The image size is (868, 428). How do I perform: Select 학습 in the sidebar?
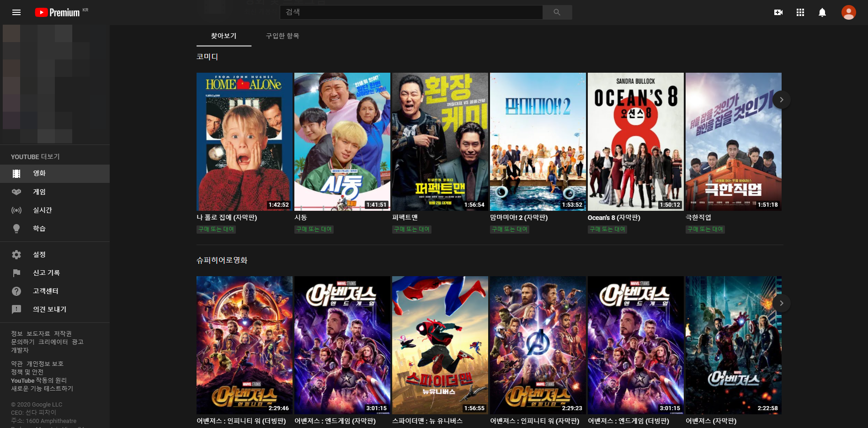pyautogui.click(x=55, y=229)
